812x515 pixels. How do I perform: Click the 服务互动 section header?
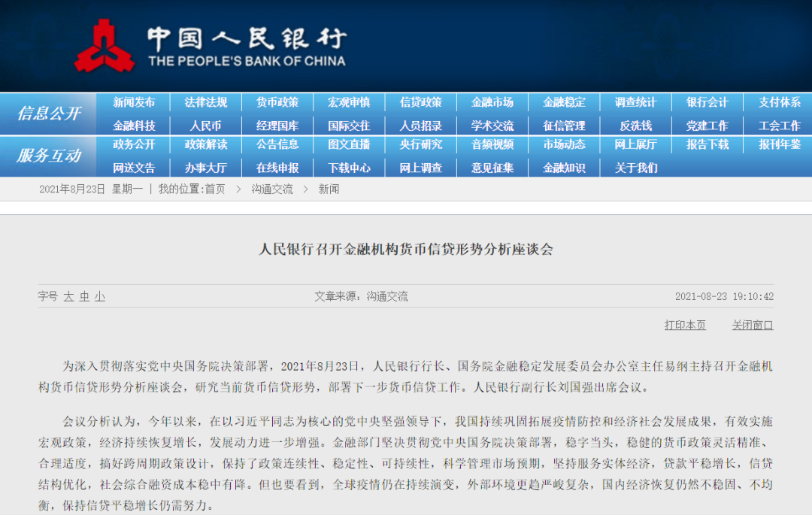(49, 156)
